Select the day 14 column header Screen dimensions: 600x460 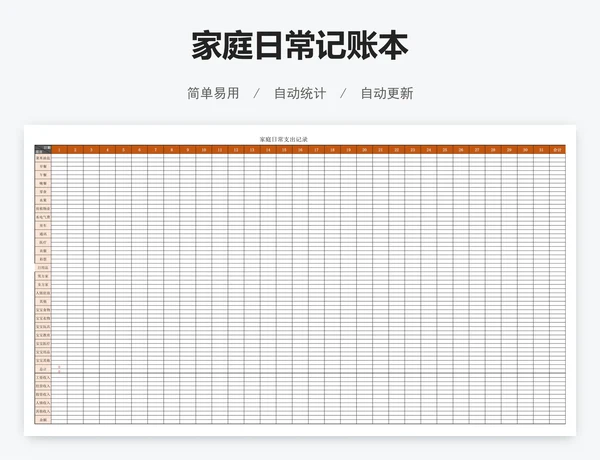(268, 150)
